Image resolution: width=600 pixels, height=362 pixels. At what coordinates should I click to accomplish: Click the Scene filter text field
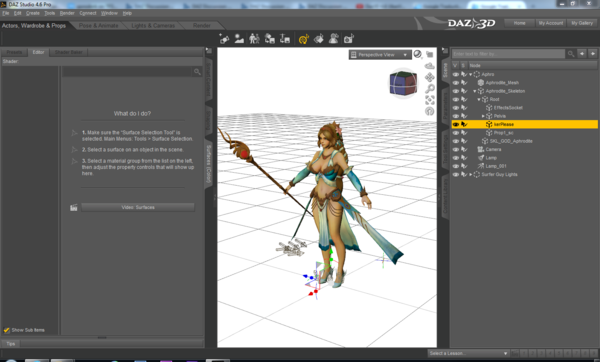click(508, 54)
